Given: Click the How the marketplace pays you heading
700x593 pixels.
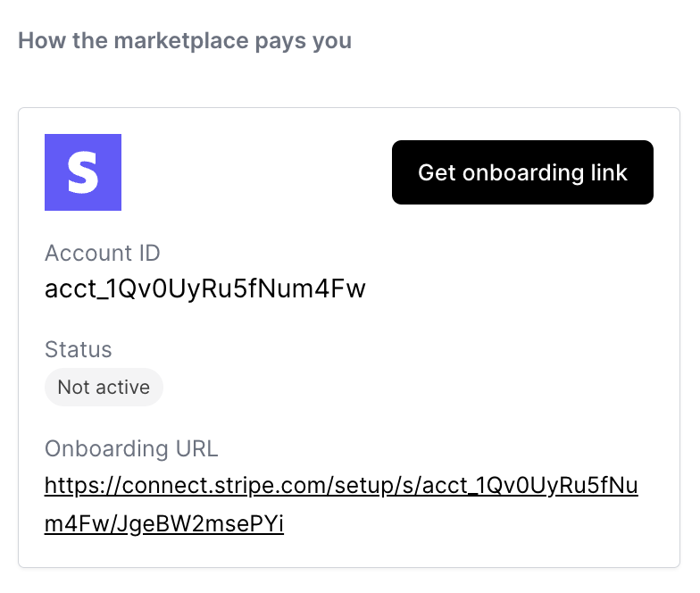Looking at the screenshot, I should coord(185,41).
